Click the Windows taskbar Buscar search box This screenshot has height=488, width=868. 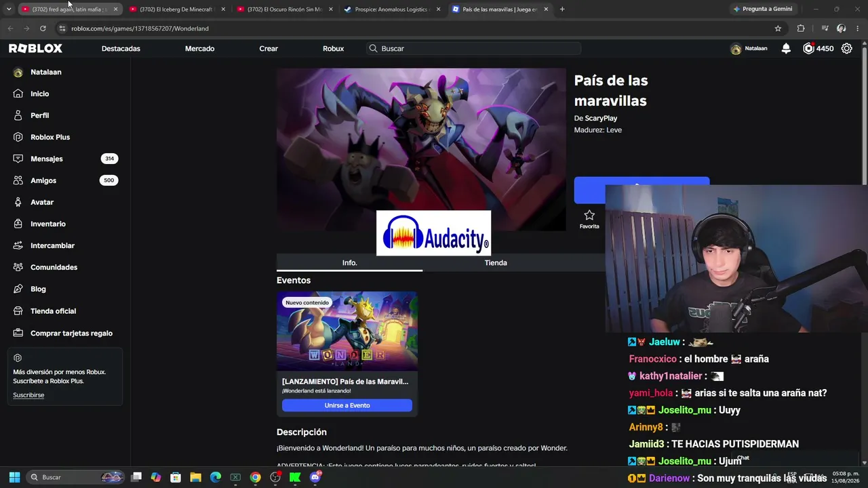(75, 477)
